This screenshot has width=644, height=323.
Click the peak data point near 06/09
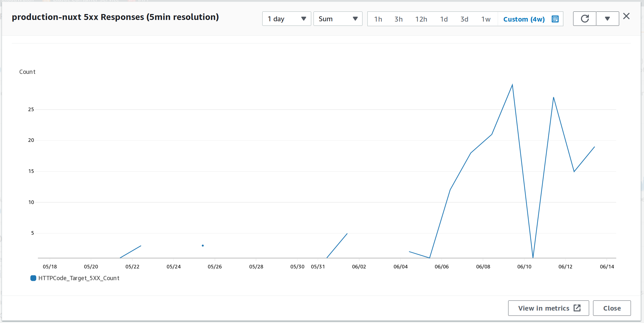[x=512, y=84]
